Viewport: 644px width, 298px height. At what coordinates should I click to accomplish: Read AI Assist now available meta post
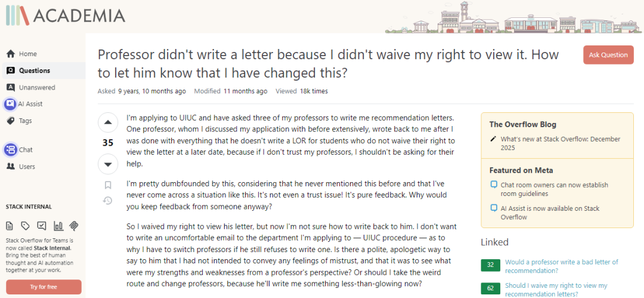550,213
